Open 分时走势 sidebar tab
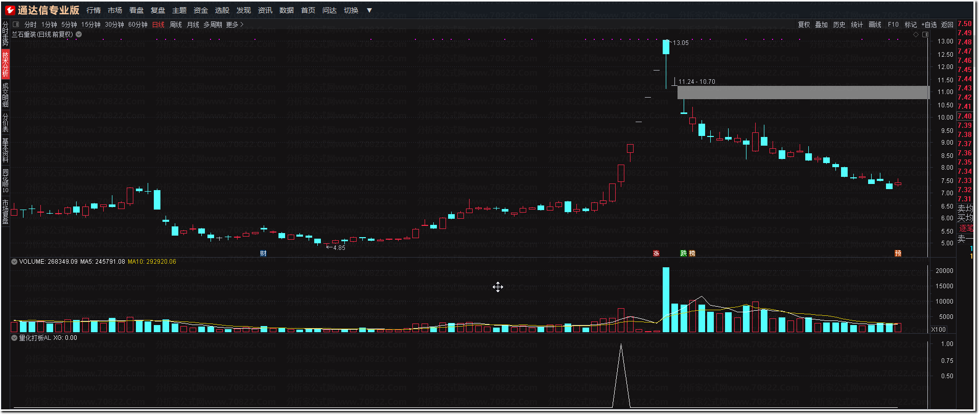The image size is (980, 415). tap(5, 34)
